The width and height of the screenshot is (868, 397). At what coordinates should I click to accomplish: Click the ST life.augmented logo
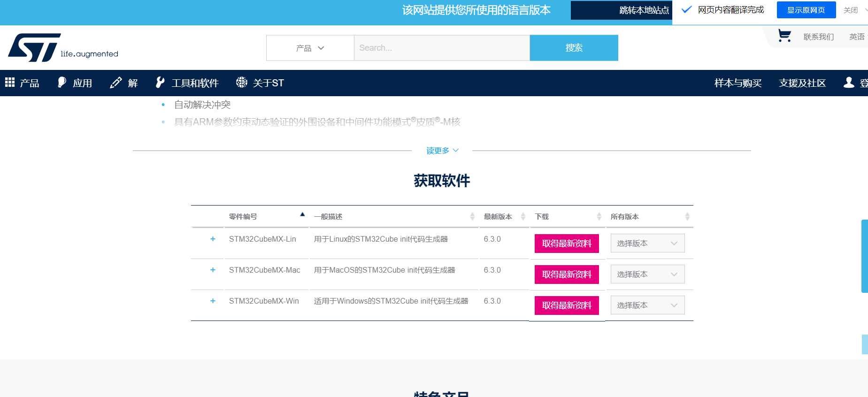63,47
